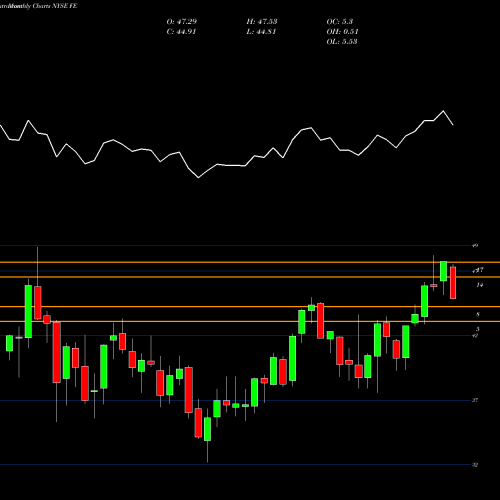Select the high value 'H: 47.53'

point(262,22)
